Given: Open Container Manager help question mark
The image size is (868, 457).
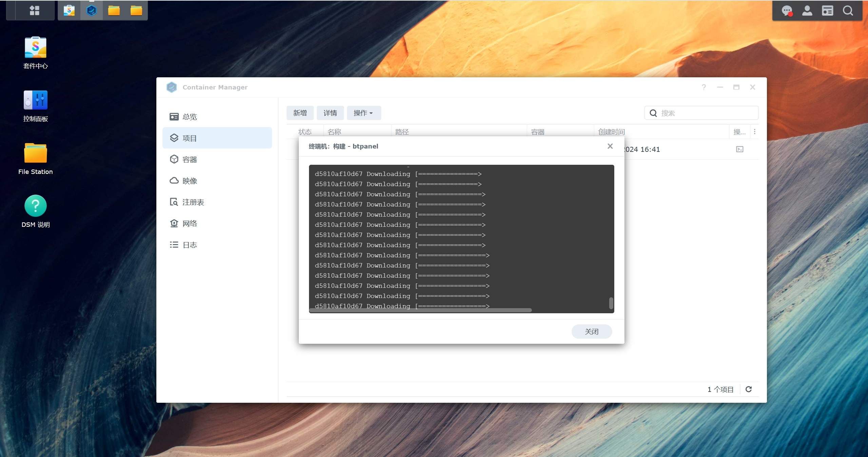Looking at the screenshot, I should 704,87.
